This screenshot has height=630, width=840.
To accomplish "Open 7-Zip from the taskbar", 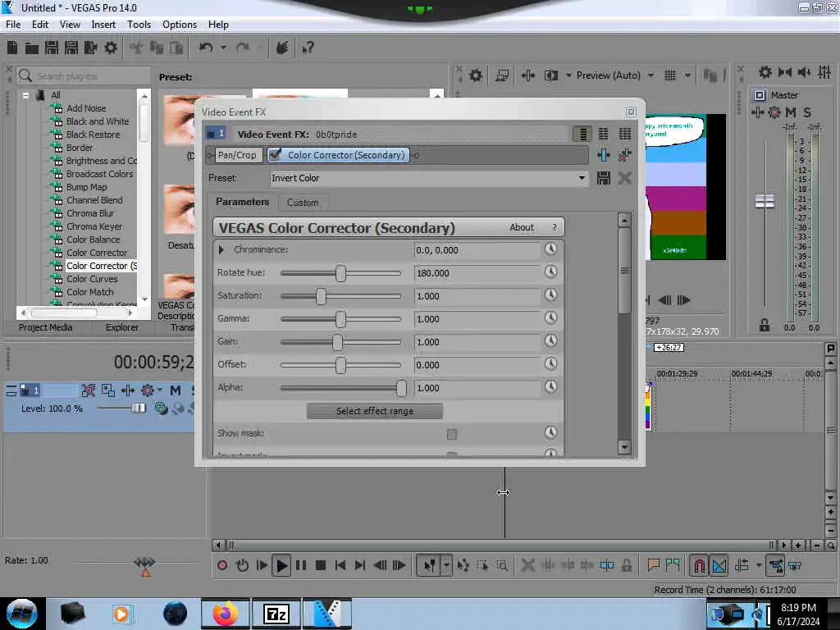I will 276,614.
